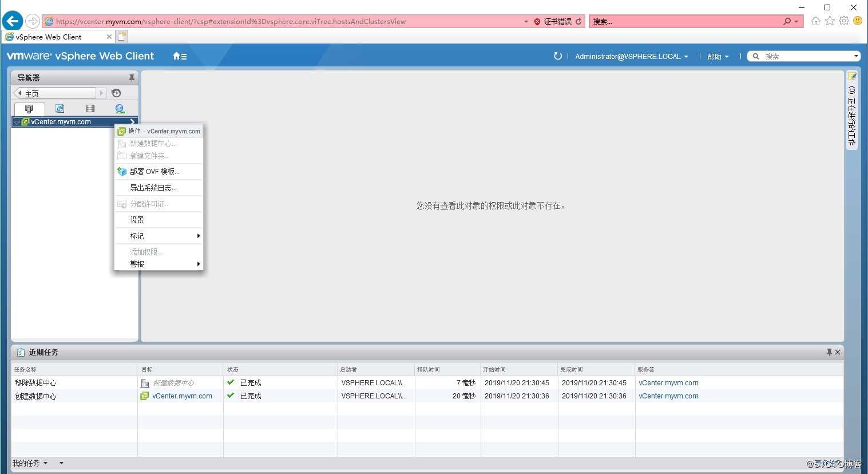The height and width of the screenshot is (474, 868).
Task: Pin the Recent Tasks panel
Action: pyautogui.click(x=829, y=352)
